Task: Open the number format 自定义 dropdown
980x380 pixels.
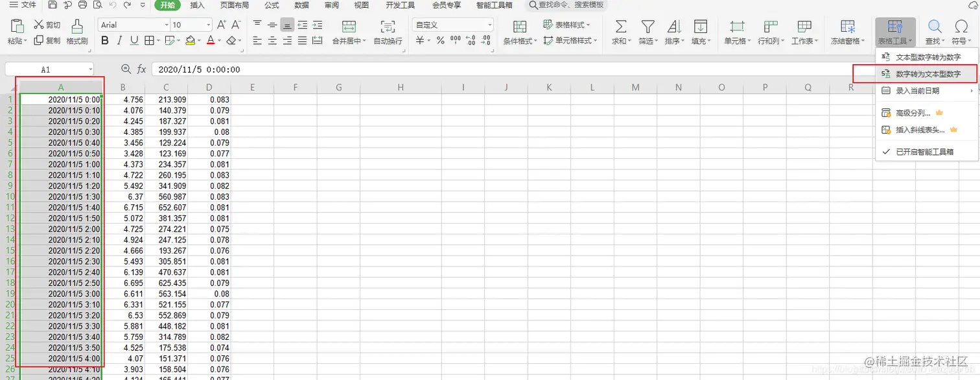Action: click(x=489, y=25)
